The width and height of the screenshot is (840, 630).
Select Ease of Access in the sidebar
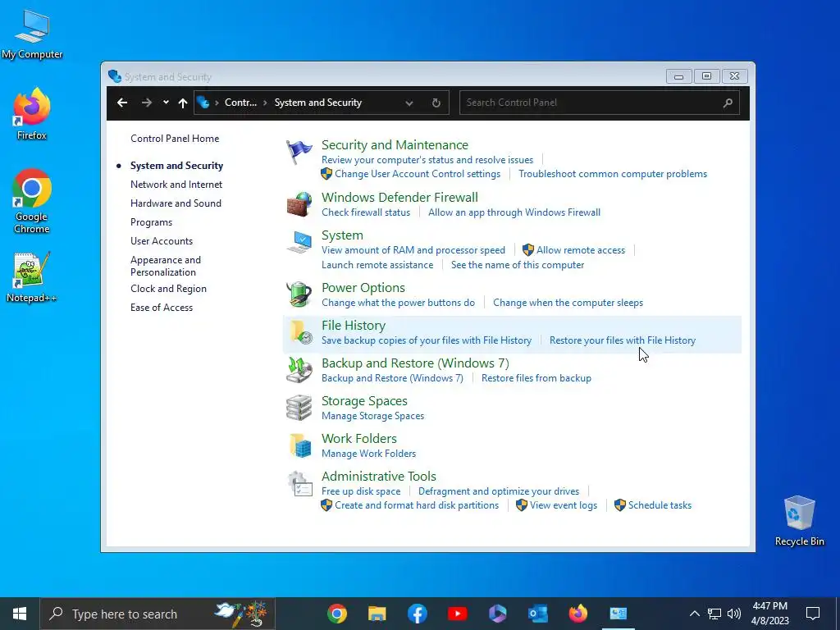(x=162, y=308)
